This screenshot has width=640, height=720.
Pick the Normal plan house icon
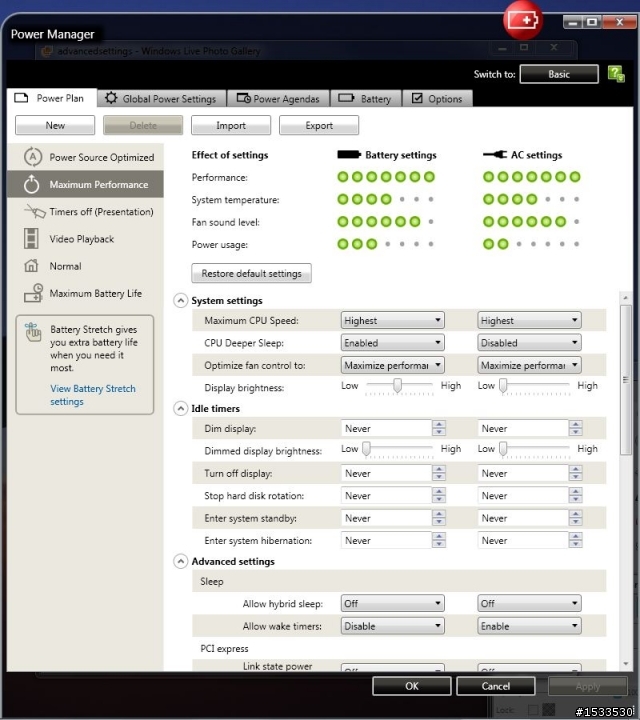31,266
